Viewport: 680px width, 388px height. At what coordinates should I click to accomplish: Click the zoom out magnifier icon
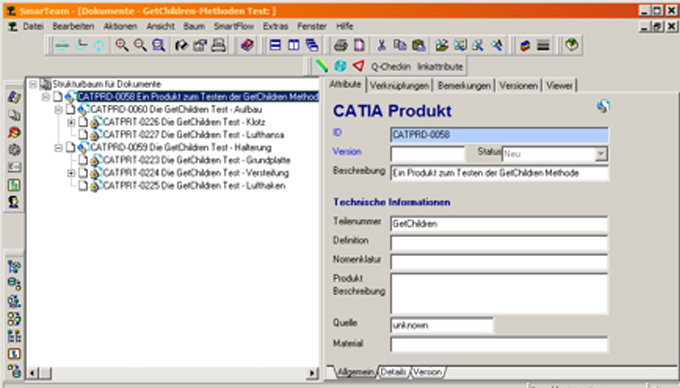point(140,45)
